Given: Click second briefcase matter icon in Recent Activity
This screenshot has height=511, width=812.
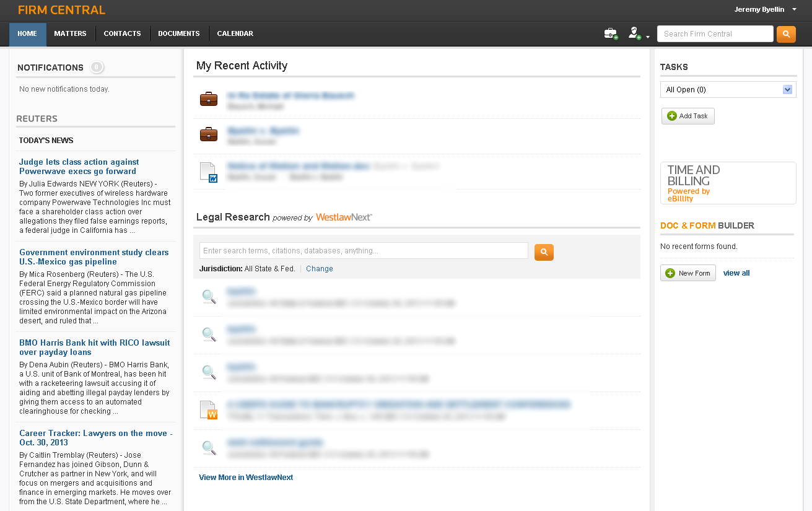Looking at the screenshot, I should [x=209, y=134].
